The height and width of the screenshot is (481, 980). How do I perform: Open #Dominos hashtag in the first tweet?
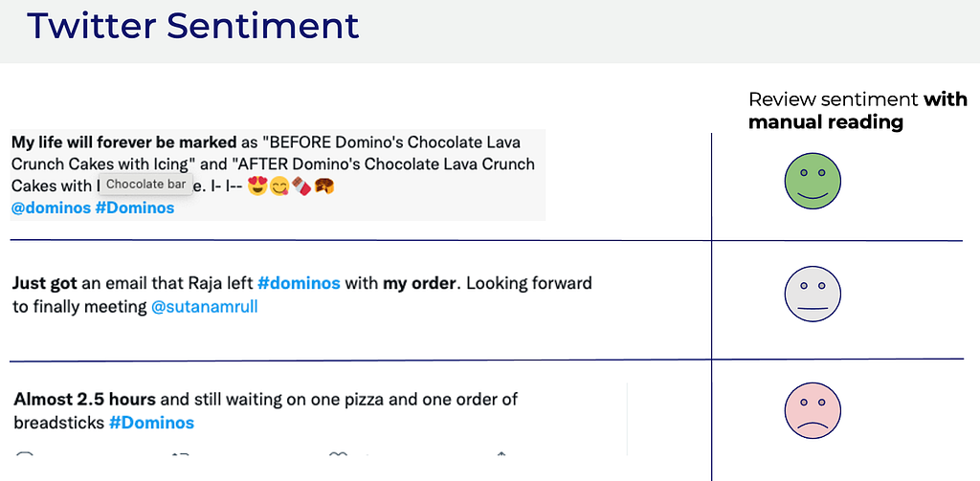coord(134,208)
